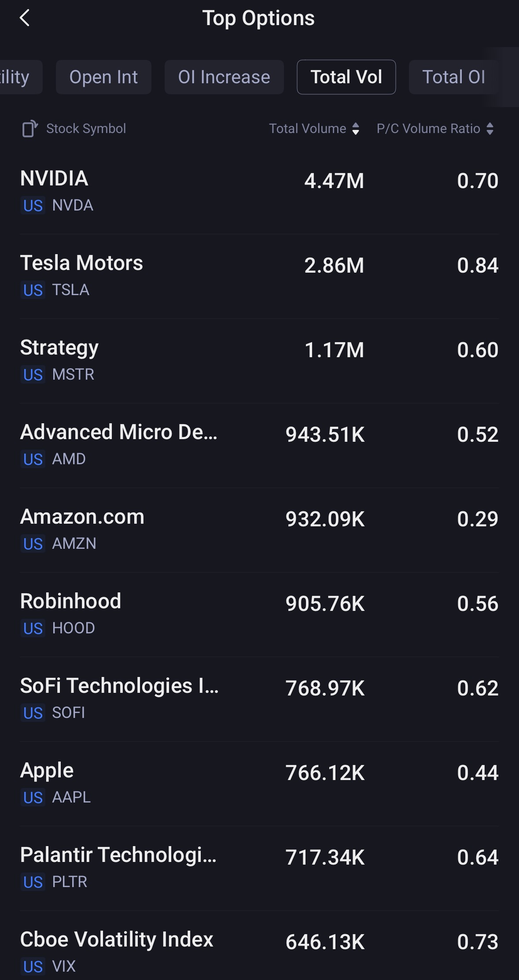519x980 pixels.
Task: Select Advanced Micro Devices AMD row
Action: (259, 445)
